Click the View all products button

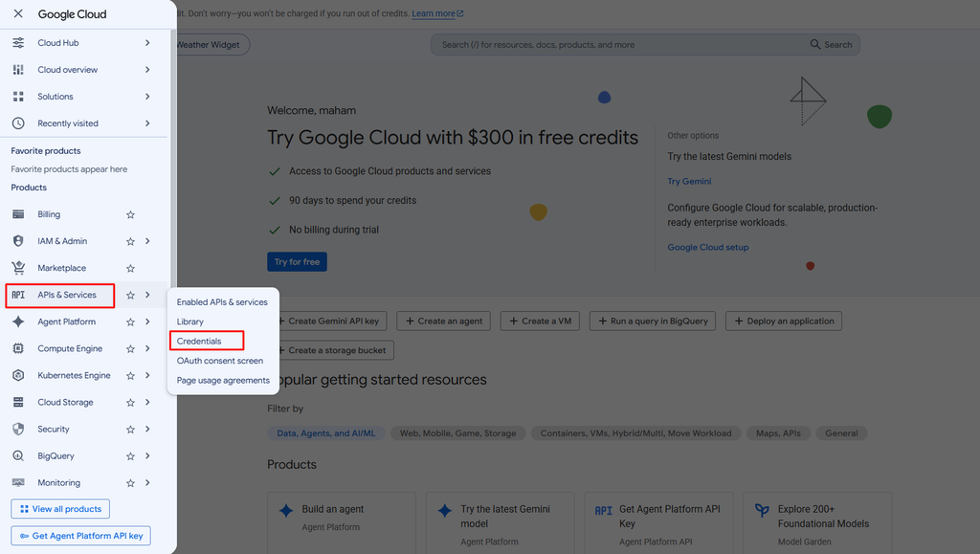point(60,509)
